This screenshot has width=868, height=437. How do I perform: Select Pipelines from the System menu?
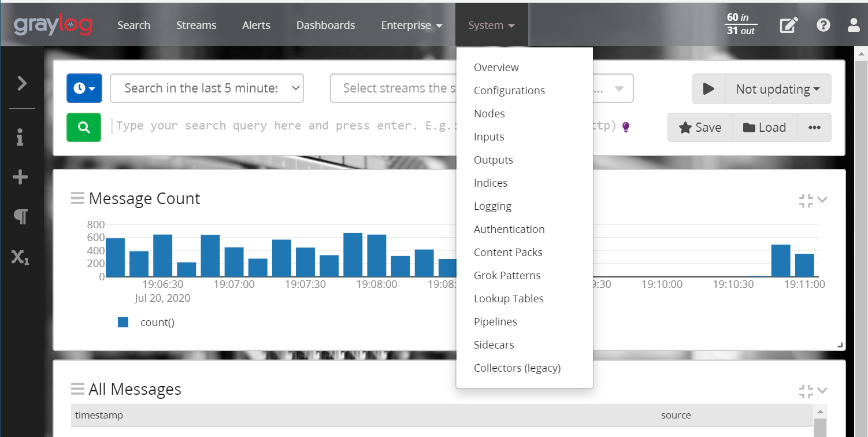tap(496, 321)
